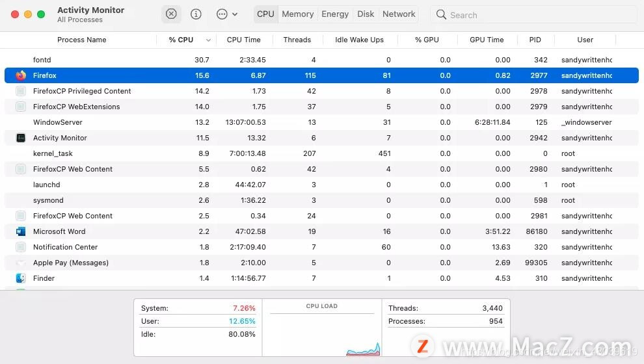Image resolution: width=644 pixels, height=364 pixels.
Task: Click the Firefox app icon in selected row
Action: point(21,75)
